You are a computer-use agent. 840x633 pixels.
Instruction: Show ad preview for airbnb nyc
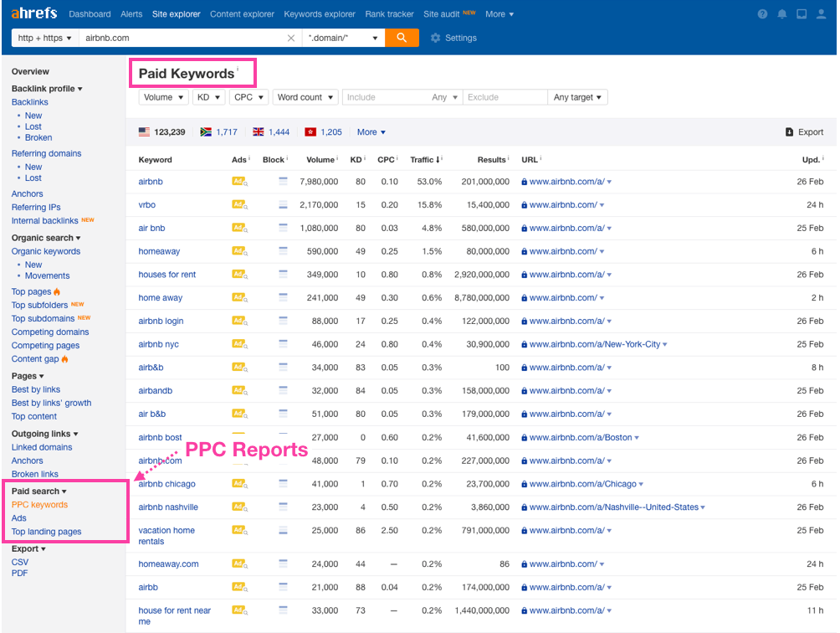pyautogui.click(x=239, y=344)
